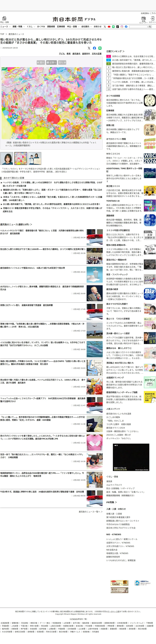Screen dimensions: 156x644
Task: Open the おくやみ前夜版 sidebar icon
Action: coord(150,101)
